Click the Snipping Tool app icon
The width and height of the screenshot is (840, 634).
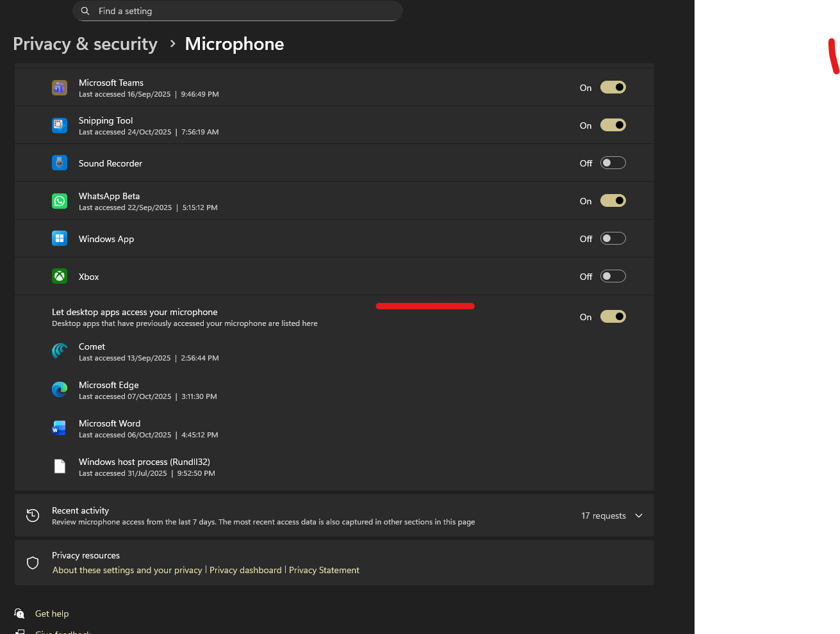pyautogui.click(x=60, y=126)
